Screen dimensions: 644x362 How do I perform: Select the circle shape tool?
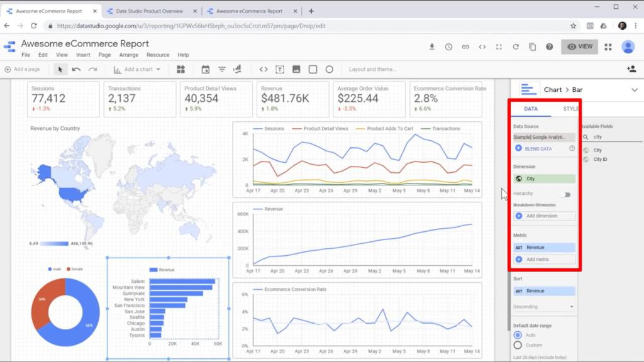click(x=329, y=69)
